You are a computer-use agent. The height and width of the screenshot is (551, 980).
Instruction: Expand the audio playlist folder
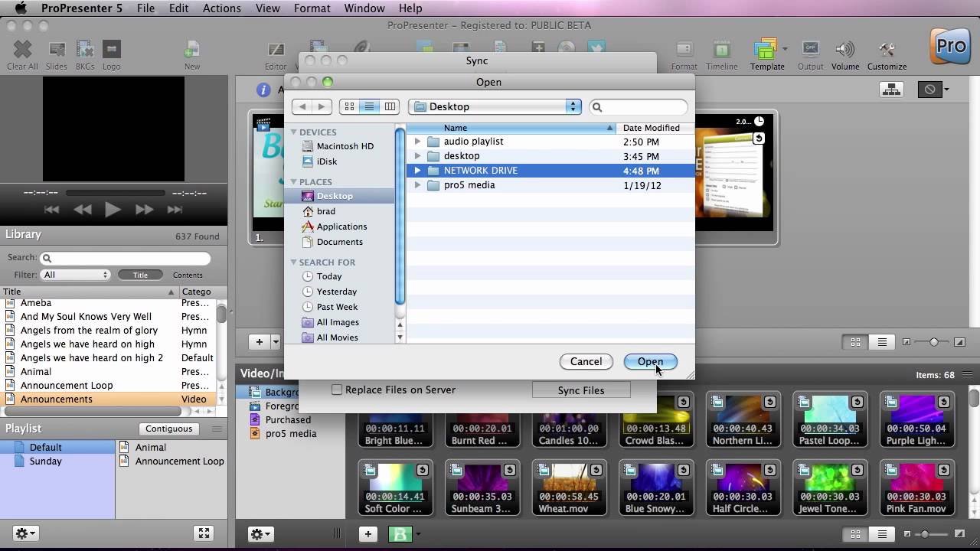point(417,142)
